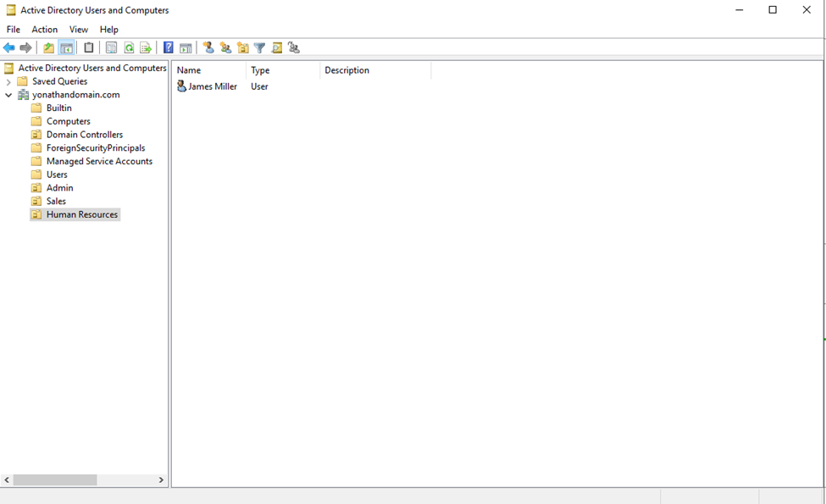Select the Builtin container
The width and height of the screenshot is (826, 504).
click(x=59, y=108)
